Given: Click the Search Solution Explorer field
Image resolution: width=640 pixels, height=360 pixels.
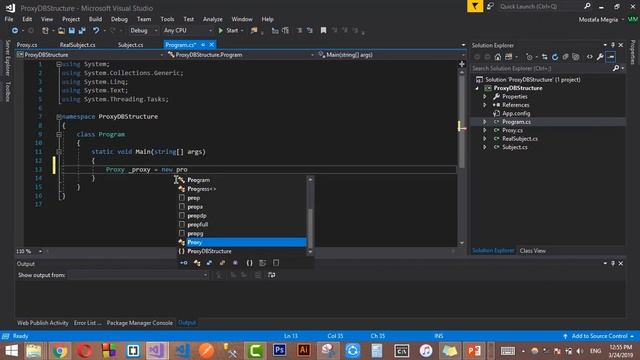Looking at the screenshot, I should 541,69.
